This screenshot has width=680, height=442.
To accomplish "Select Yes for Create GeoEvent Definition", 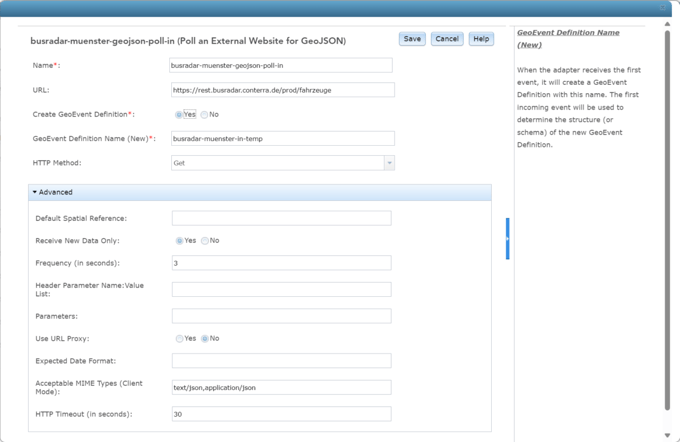I will pos(179,115).
